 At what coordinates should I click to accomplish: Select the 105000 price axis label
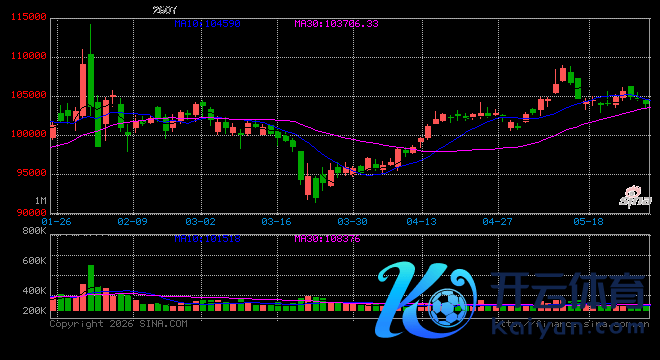click(29, 95)
